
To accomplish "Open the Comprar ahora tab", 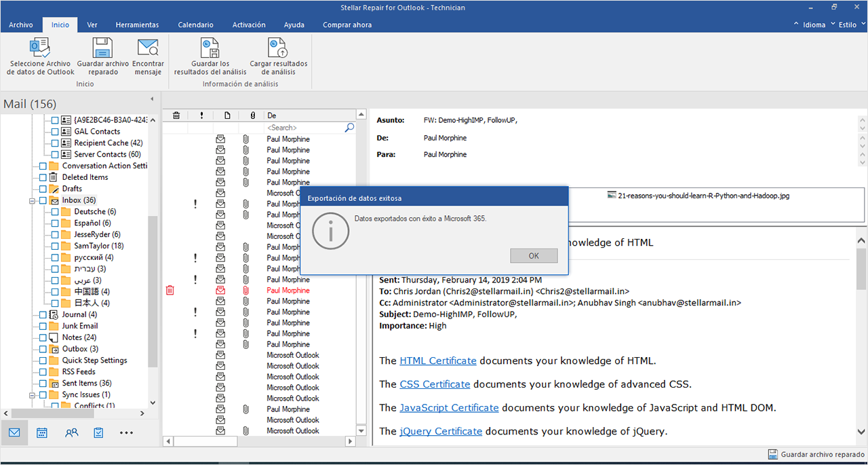I will (347, 24).
